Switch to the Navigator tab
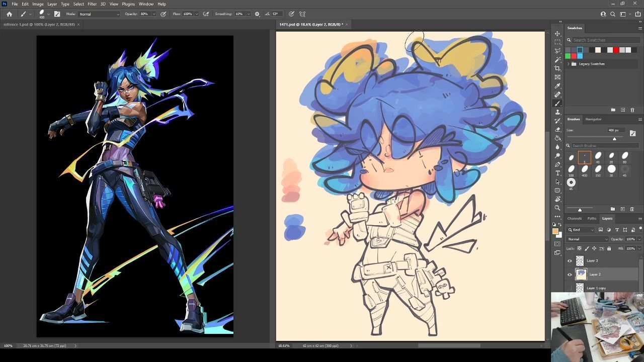 click(593, 119)
